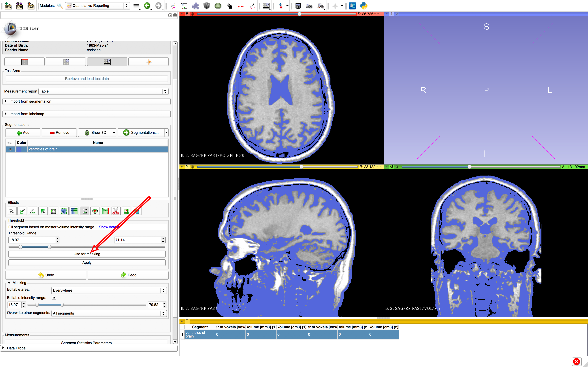Toggle visibility of ventricles of brain segment
588x367 pixels.
click(10, 149)
